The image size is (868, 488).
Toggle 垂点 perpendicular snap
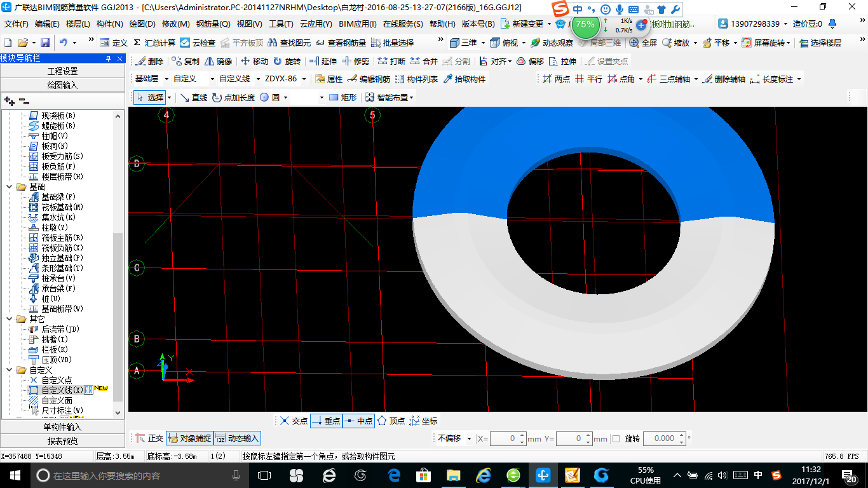coord(326,421)
